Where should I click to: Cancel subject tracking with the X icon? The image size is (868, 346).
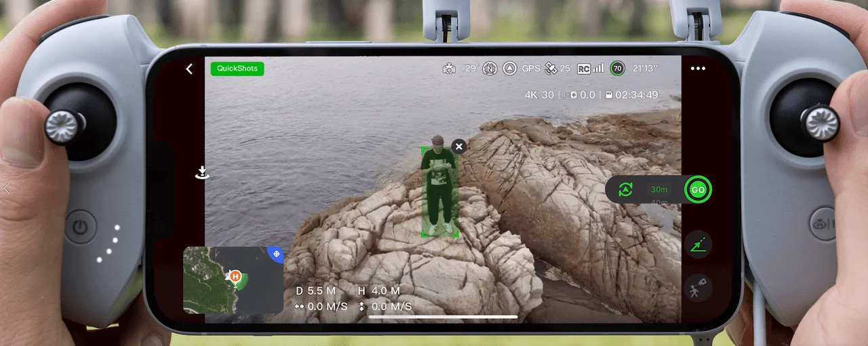(x=459, y=147)
